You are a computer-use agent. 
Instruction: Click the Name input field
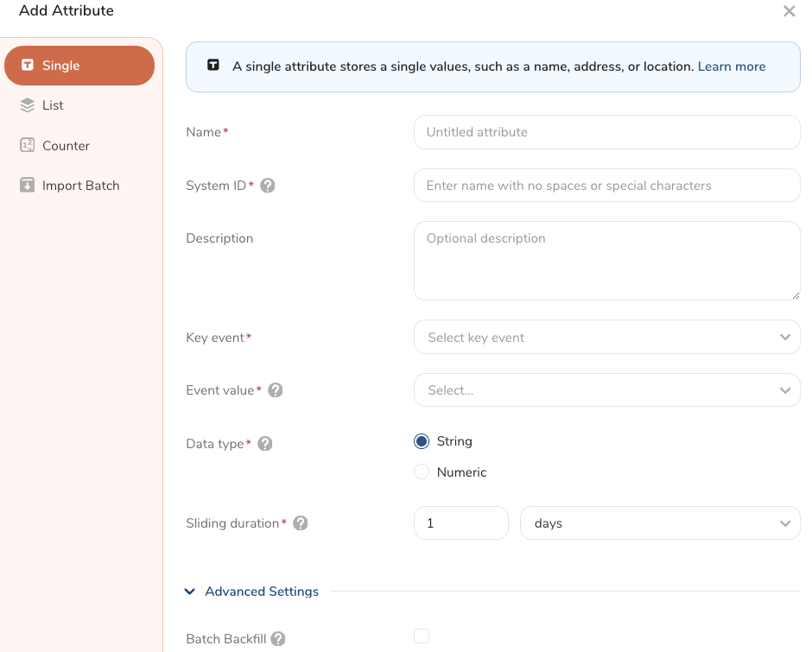pyautogui.click(x=606, y=132)
